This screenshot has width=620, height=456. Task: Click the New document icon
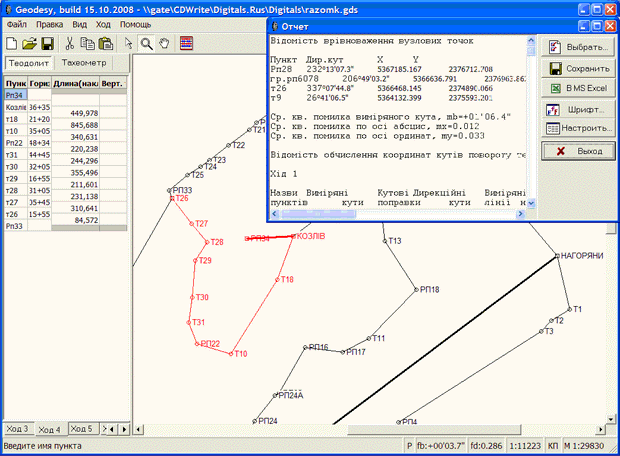12,44
